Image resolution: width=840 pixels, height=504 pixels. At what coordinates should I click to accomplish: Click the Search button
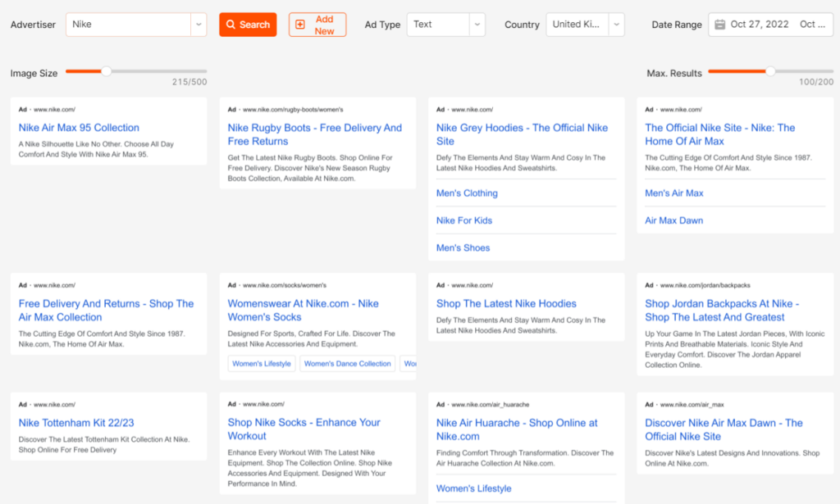coord(248,25)
